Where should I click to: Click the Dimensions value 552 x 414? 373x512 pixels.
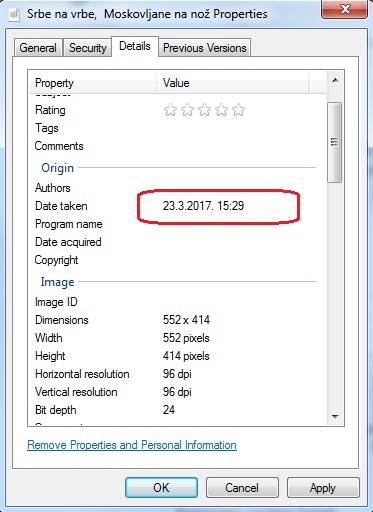186,320
